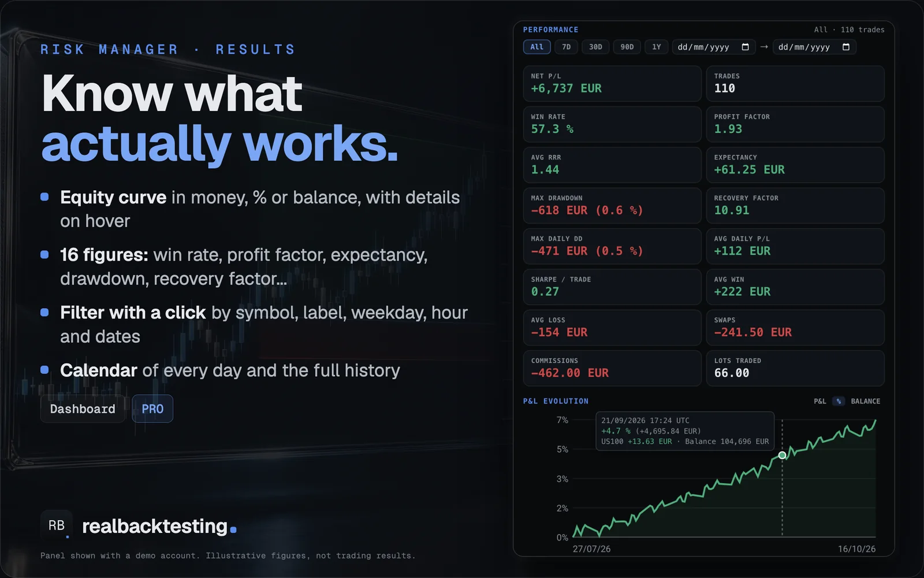The width and height of the screenshot is (924, 578).
Task: Select the All period filter
Action: tap(536, 47)
